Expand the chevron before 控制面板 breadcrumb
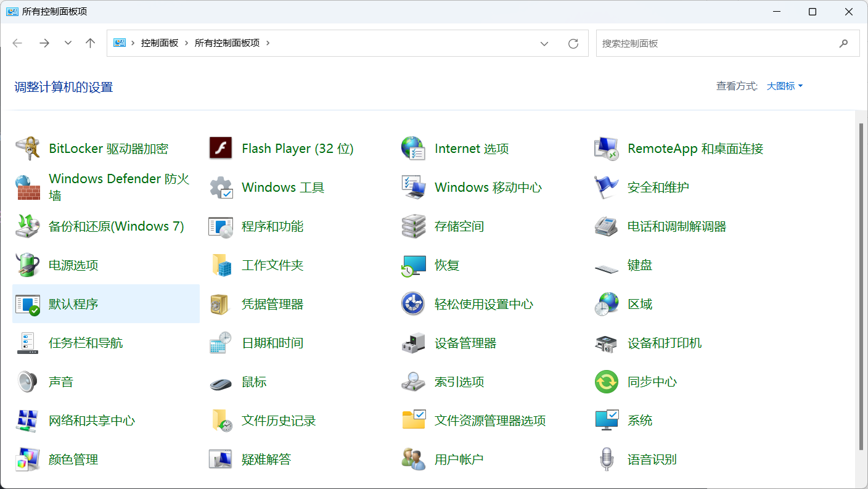 tap(133, 43)
